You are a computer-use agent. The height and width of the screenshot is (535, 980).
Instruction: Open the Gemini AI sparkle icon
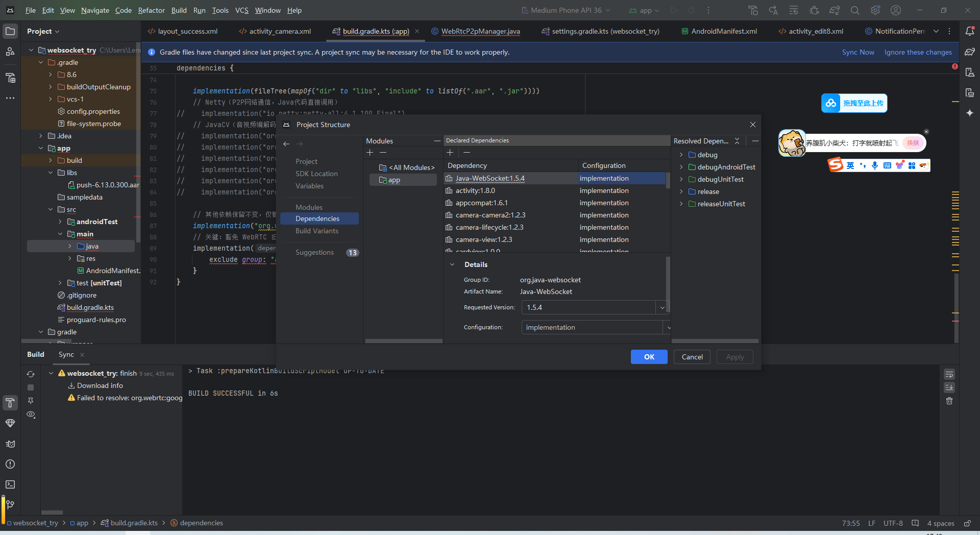click(970, 113)
